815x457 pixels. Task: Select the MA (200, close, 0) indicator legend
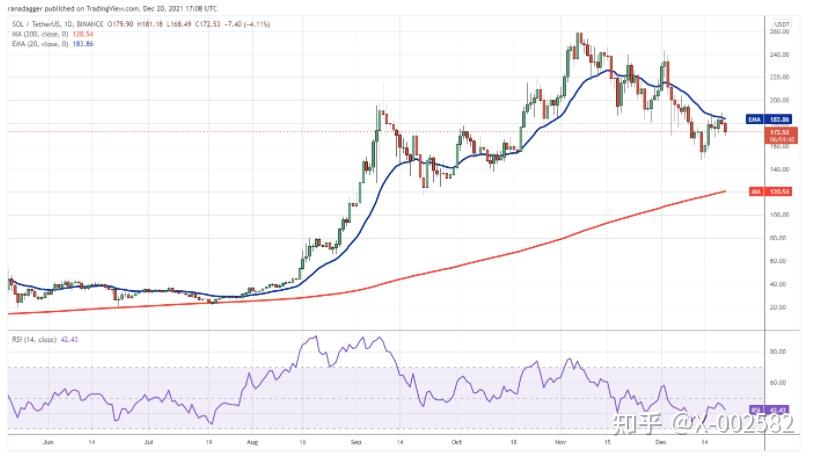(x=52, y=34)
